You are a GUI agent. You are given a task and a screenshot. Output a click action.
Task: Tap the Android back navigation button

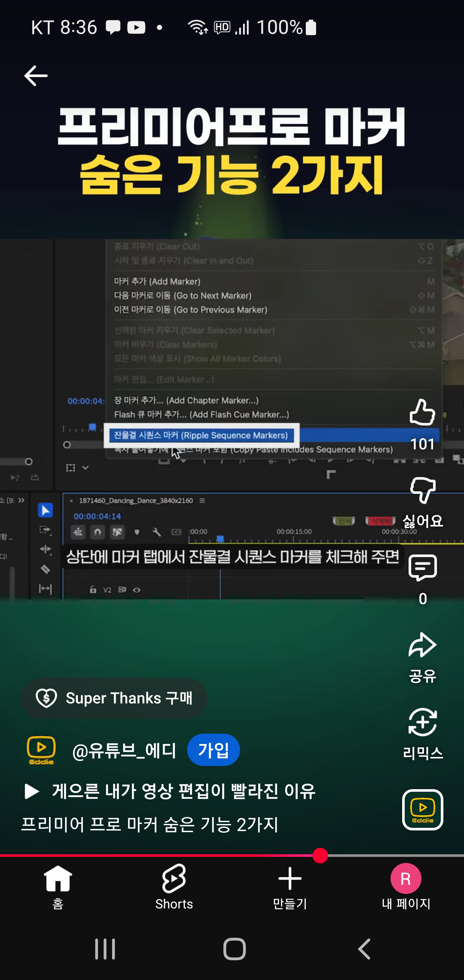pyautogui.click(x=364, y=949)
